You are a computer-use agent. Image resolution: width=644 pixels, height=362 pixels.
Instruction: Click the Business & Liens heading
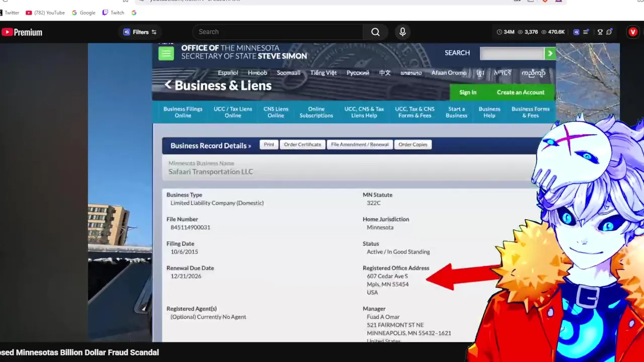(x=223, y=85)
